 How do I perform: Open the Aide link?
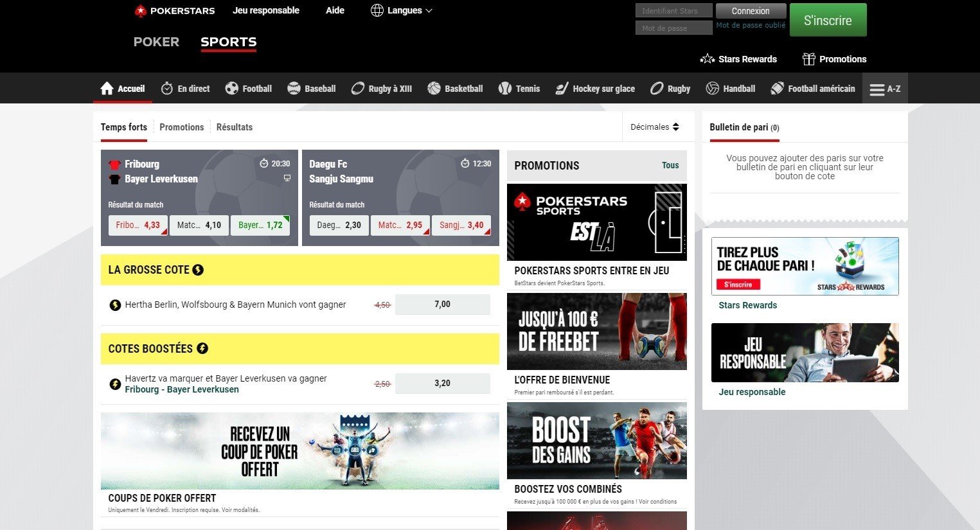(335, 10)
